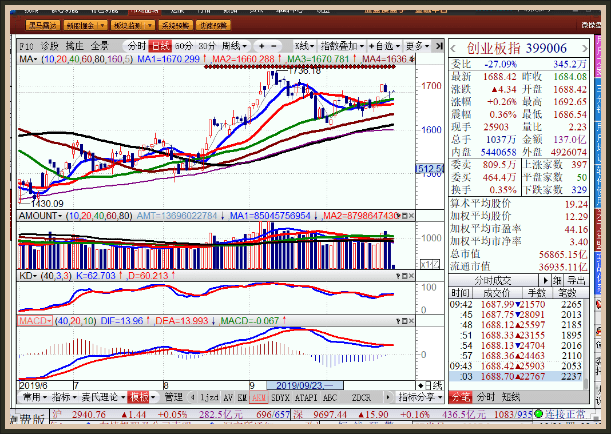Open the +自选 watchlist dropdown
Viewport: 611px width, 434px height.
pyautogui.click(x=384, y=46)
